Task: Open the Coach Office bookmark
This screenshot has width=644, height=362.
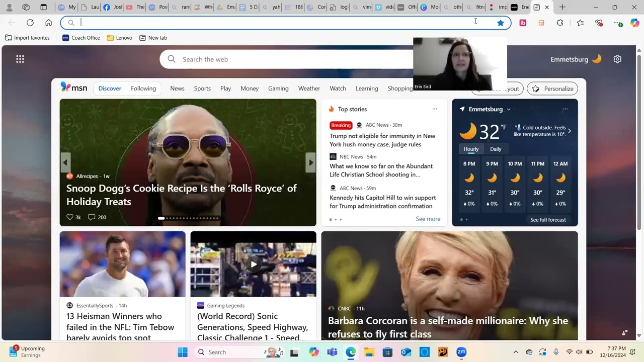Action: click(81, 38)
